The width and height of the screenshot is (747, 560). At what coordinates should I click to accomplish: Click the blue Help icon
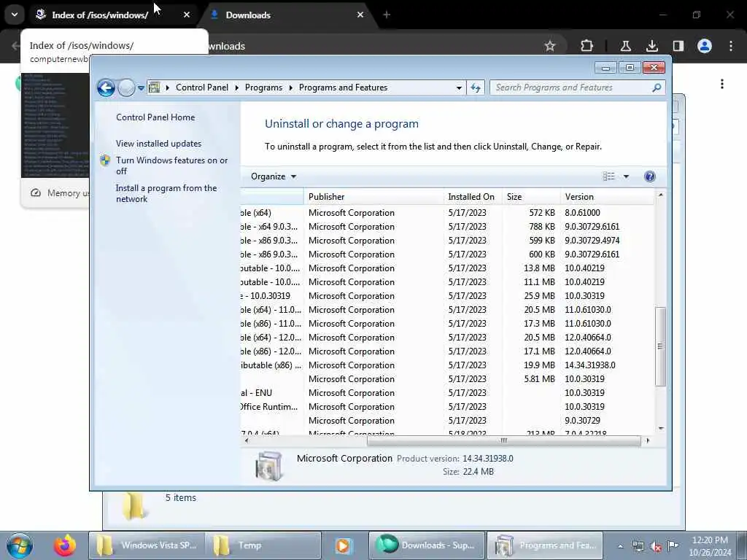(649, 176)
